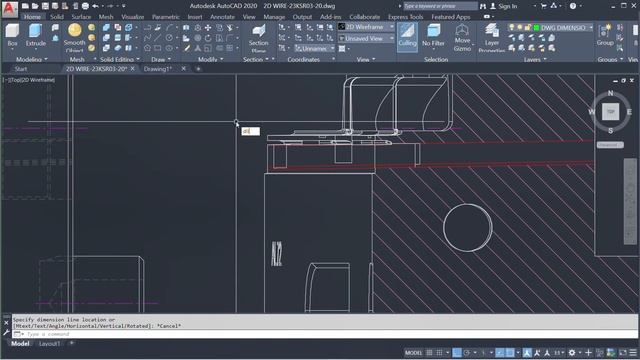Open the layer dropdown showing DWG DIMENSIO
640x360 pixels.
point(550,27)
